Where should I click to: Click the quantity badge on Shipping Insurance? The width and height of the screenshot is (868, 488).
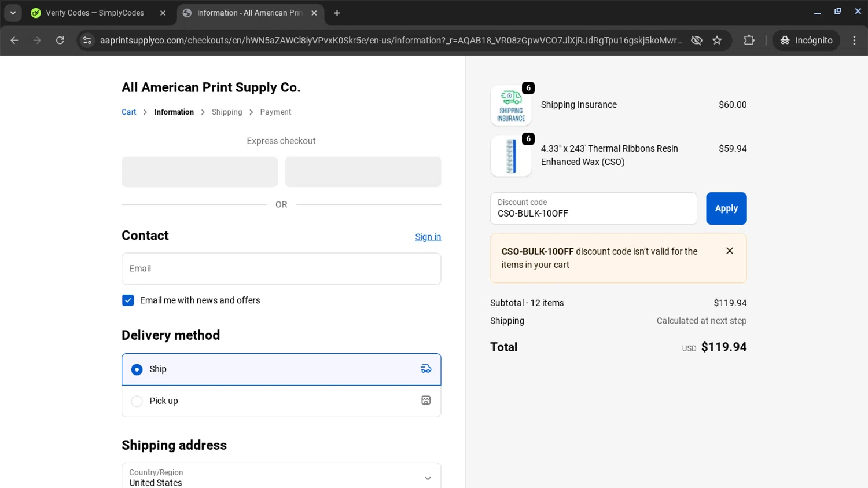tap(528, 88)
